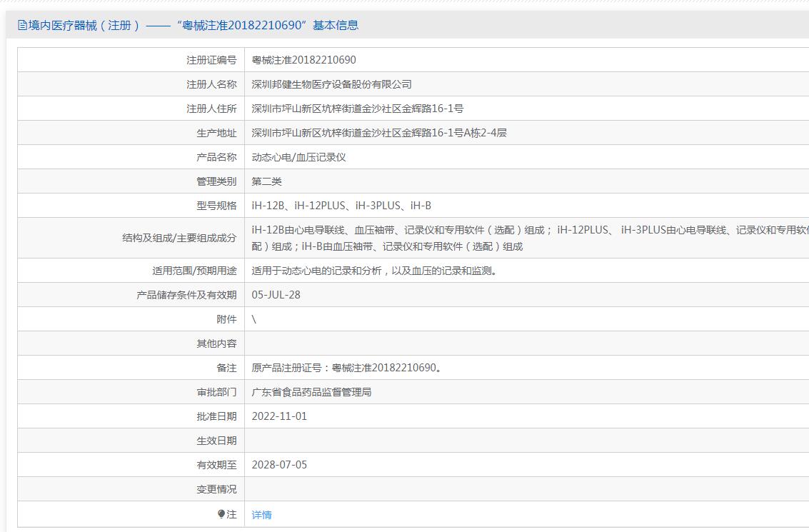The height and width of the screenshot is (532, 809).
Task: Click the 批准日期 label
Action: pos(216,416)
